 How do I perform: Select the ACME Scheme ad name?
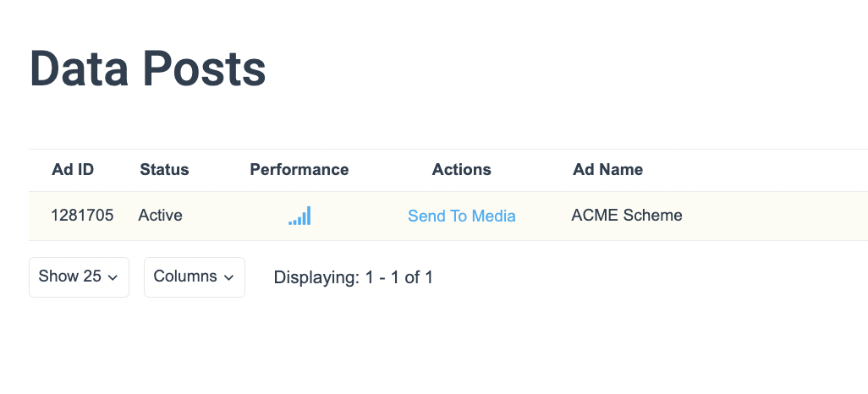click(627, 216)
